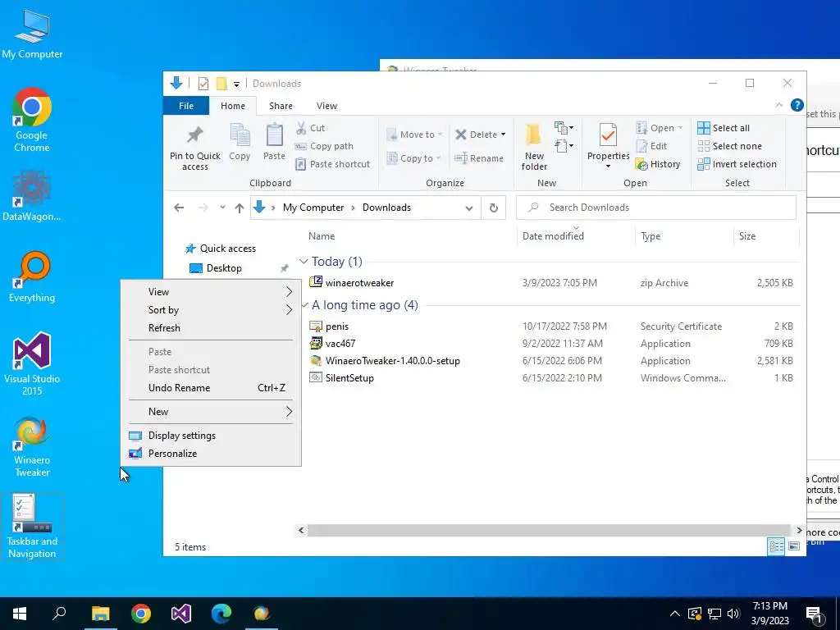Click the Up one level arrow

(240, 208)
